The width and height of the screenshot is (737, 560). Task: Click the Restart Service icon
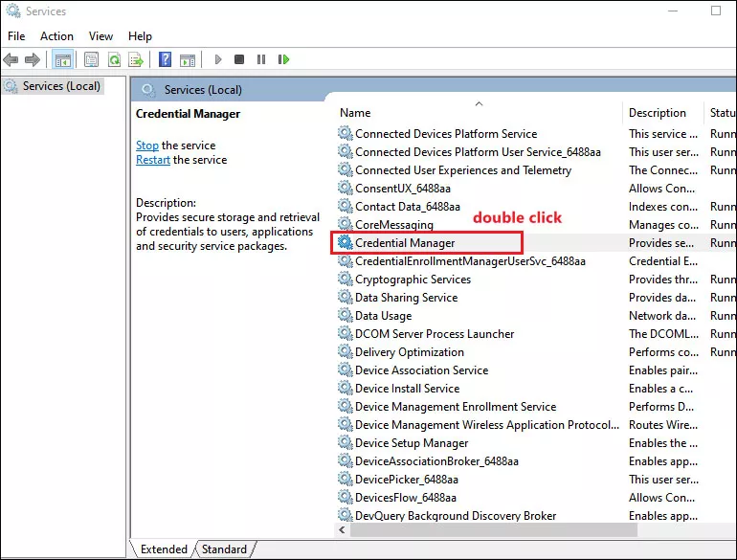283,59
